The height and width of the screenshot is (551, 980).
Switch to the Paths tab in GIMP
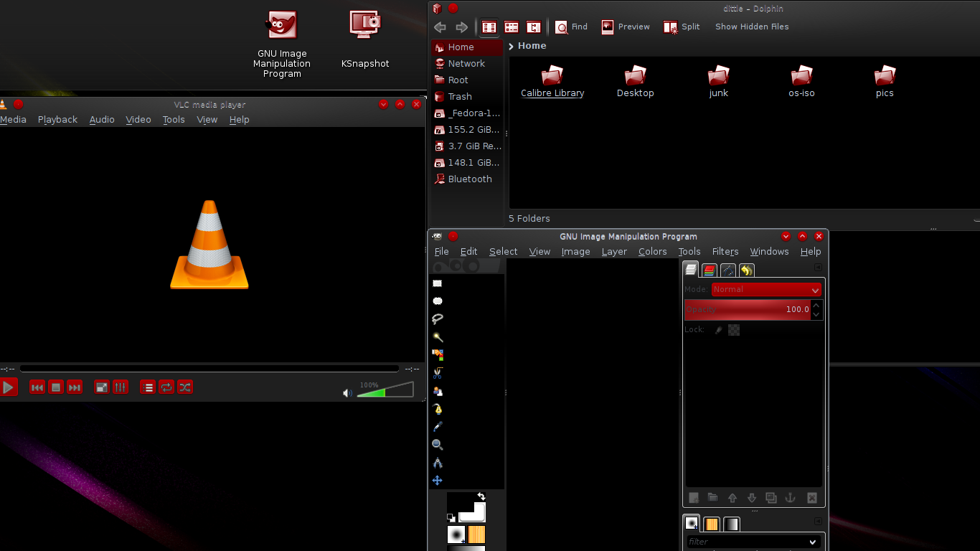point(728,270)
